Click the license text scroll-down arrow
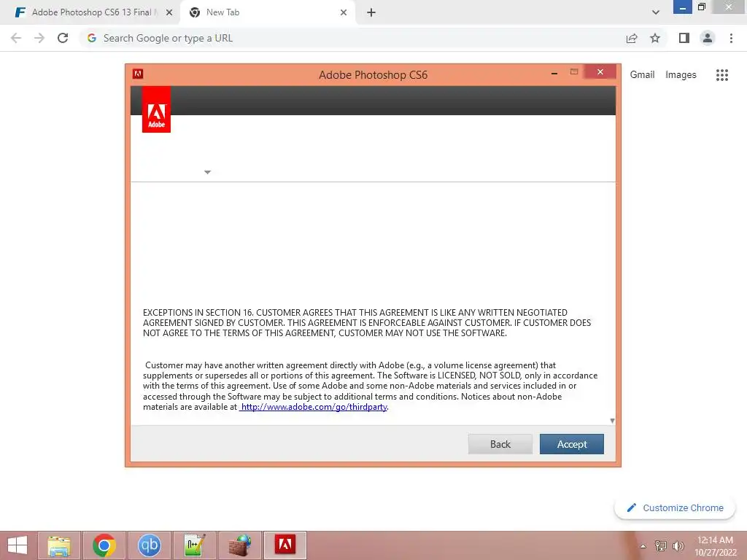This screenshot has width=747, height=560. 612,421
